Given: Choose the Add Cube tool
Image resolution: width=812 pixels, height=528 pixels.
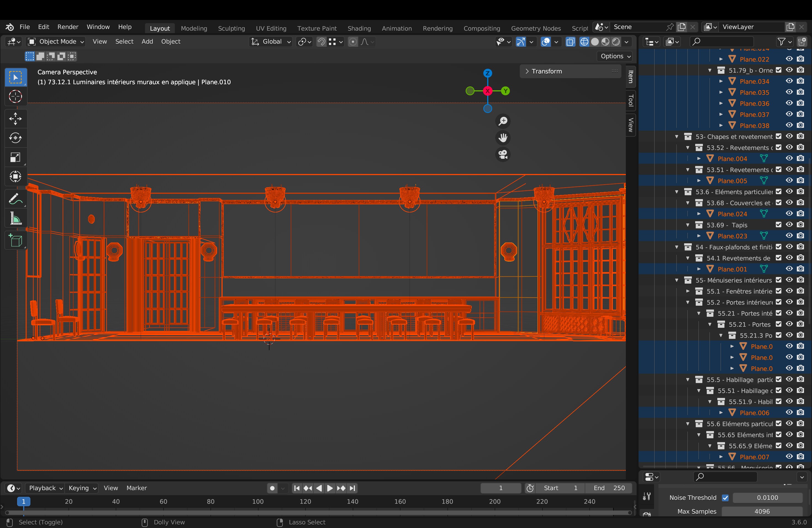Looking at the screenshot, I should (x=15, y=241).
